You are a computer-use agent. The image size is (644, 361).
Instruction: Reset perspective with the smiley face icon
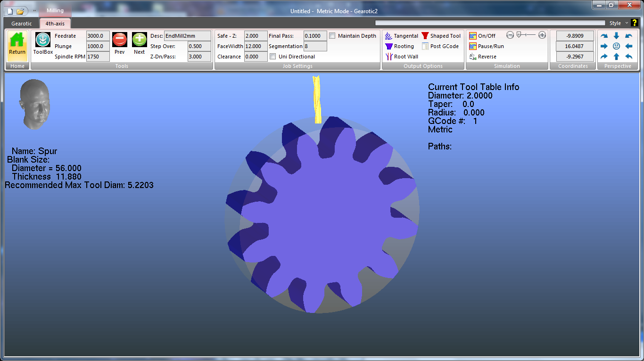tap(616, 46)
